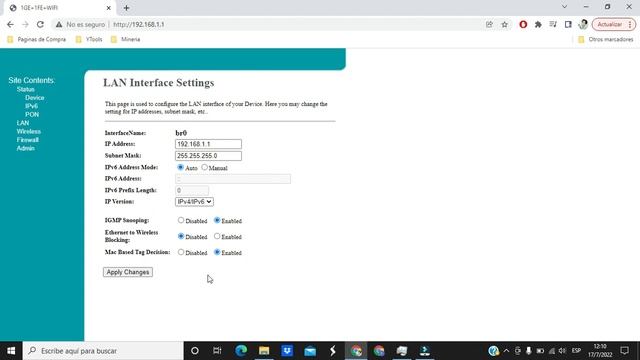Open Task View on taskbar

217,351
